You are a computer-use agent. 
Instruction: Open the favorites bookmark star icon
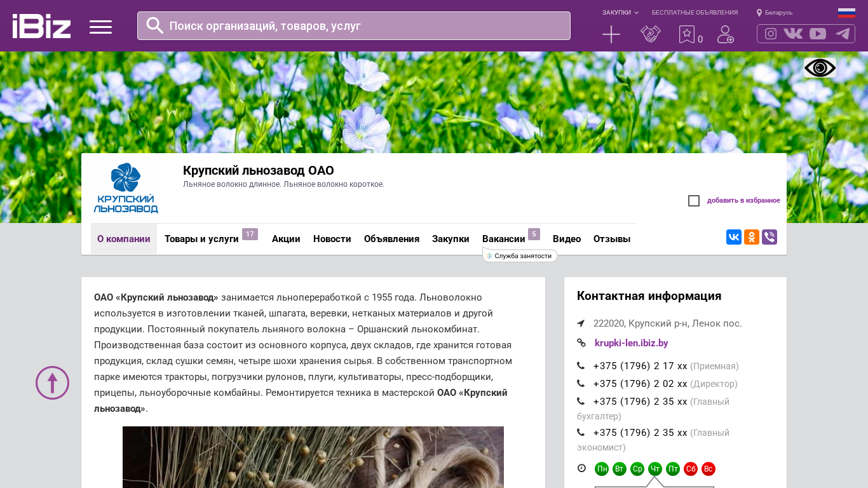tap(687, 34)
